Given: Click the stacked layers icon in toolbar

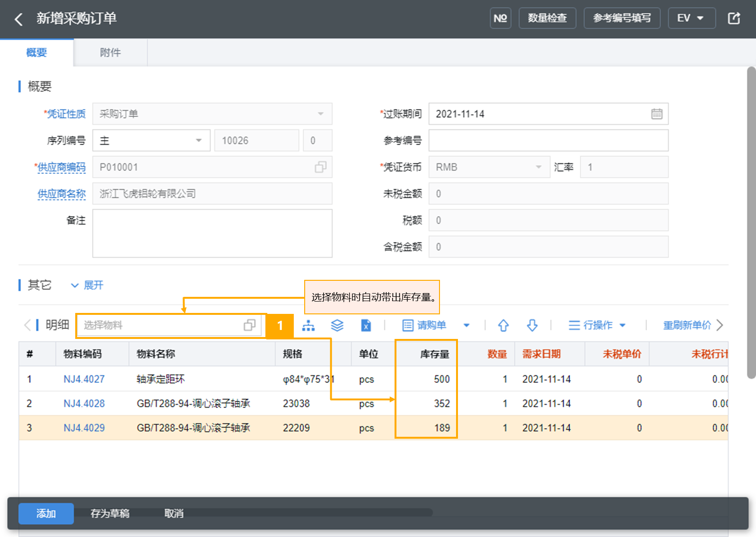Looking at the screenshot, I should (337, 325).
